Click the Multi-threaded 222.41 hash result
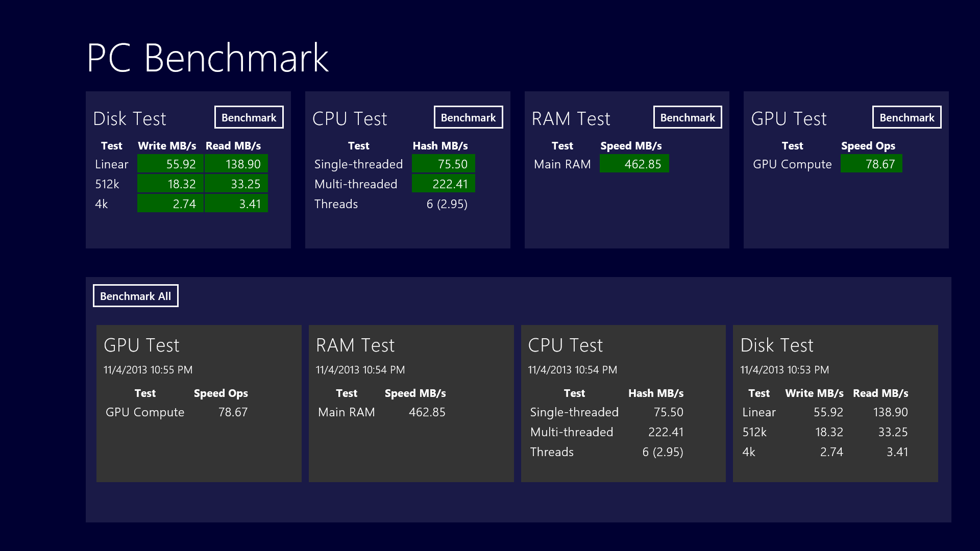980x551 pixels. click(443, 184)
